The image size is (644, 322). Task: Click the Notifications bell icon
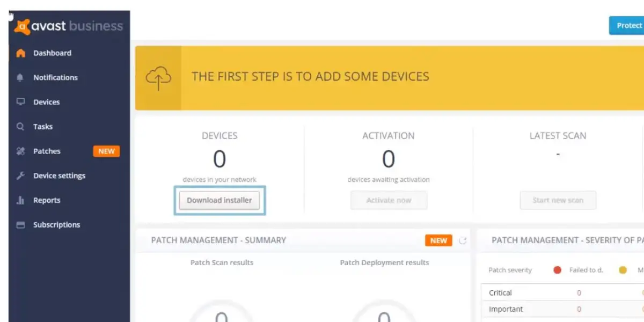(x=20, y=77)
